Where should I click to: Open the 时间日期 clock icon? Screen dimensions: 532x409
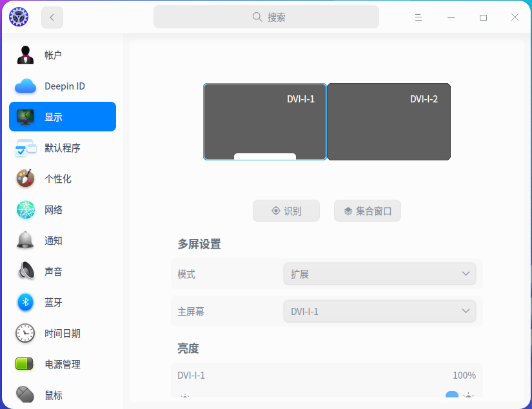point(25,333)
